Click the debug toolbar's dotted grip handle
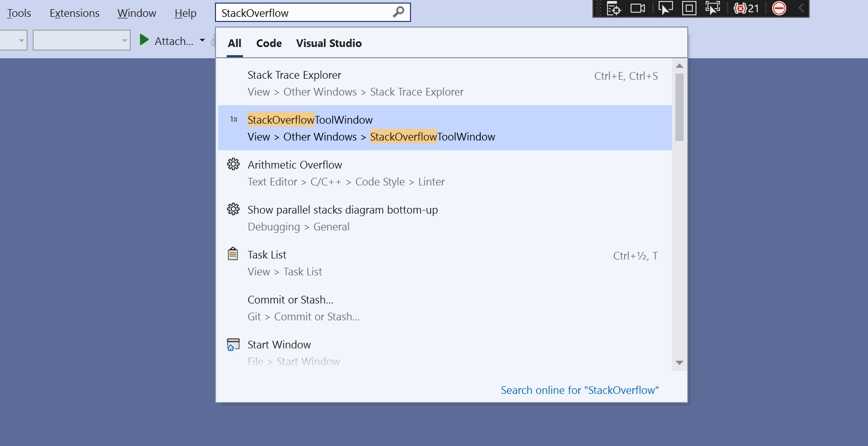 599,9
